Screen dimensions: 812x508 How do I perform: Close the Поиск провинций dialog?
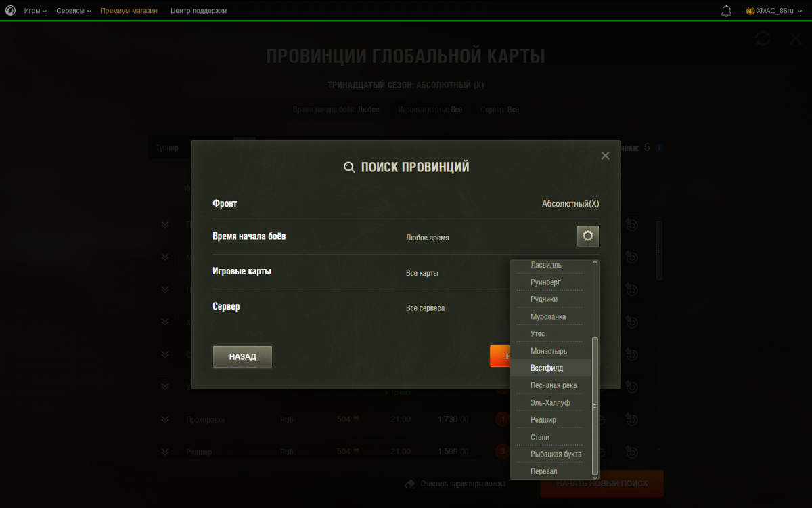click(x=605, y=156)
